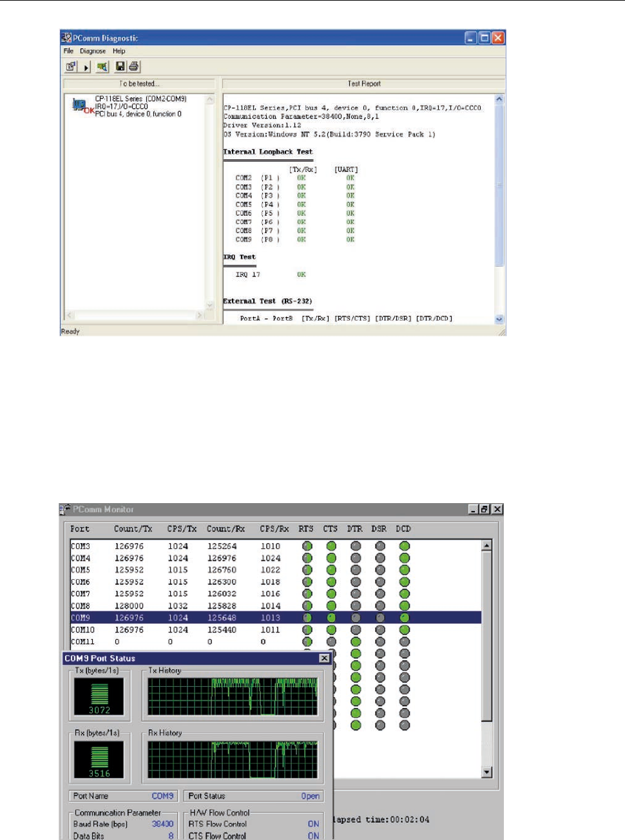Viewport: 625px width, 840px height.
Task: Click the DSR indicator in the COM3 row
Action: coord(380,546)
